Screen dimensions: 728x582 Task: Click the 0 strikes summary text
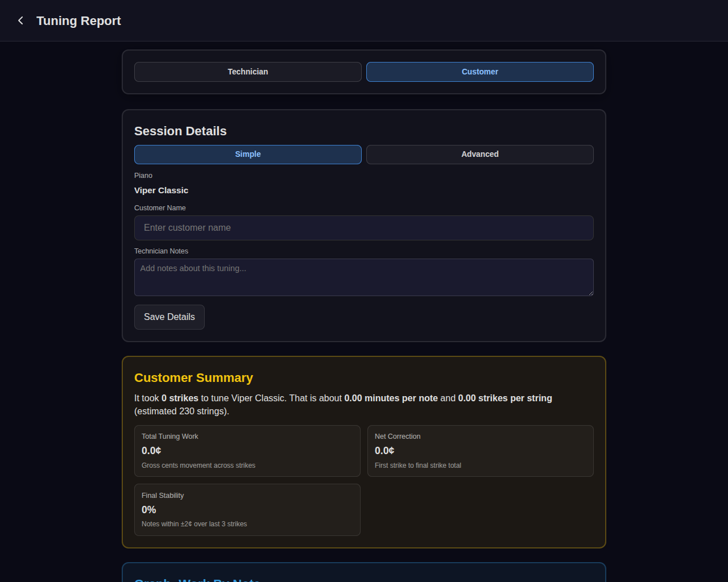179,398
